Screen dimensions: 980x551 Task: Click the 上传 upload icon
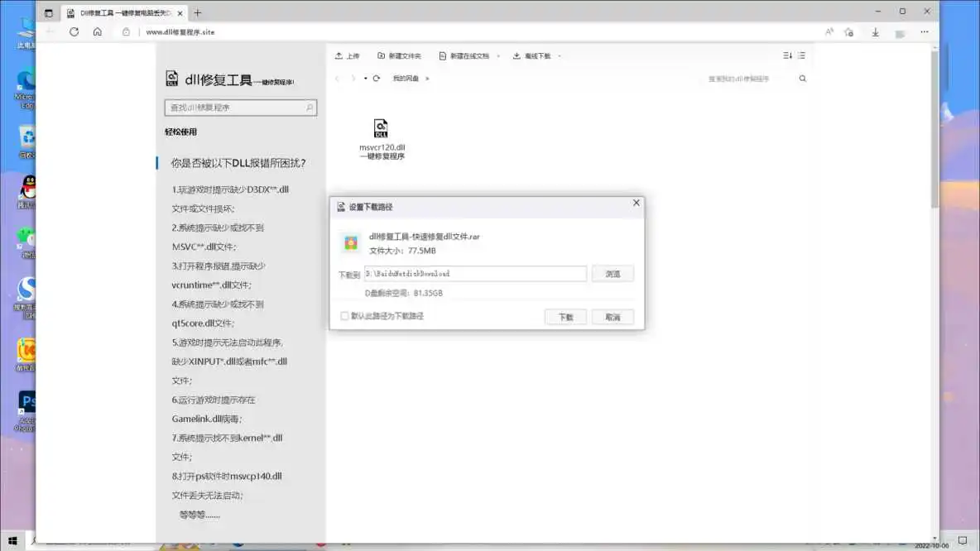pyautogui.click(x=339, y=56)
